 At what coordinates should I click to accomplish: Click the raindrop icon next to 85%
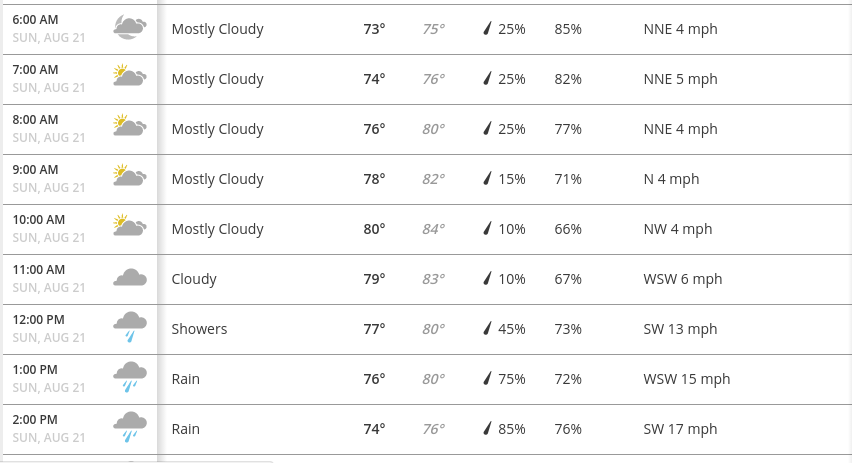click(487, 428)
